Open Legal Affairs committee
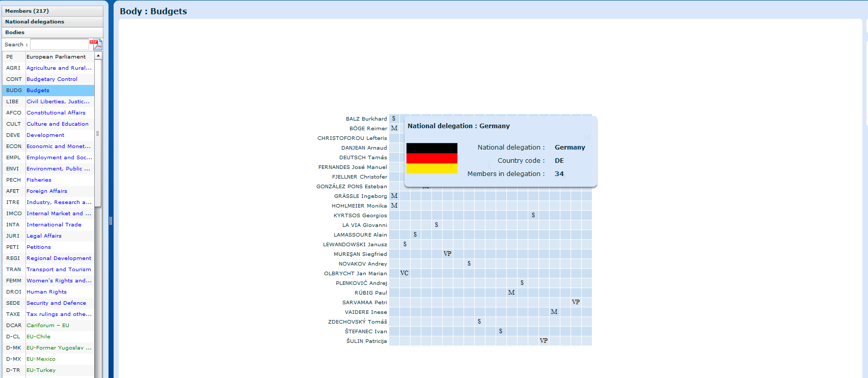Image resolution: width=868 pixels, height=378 pixels. tap(48, 236)
